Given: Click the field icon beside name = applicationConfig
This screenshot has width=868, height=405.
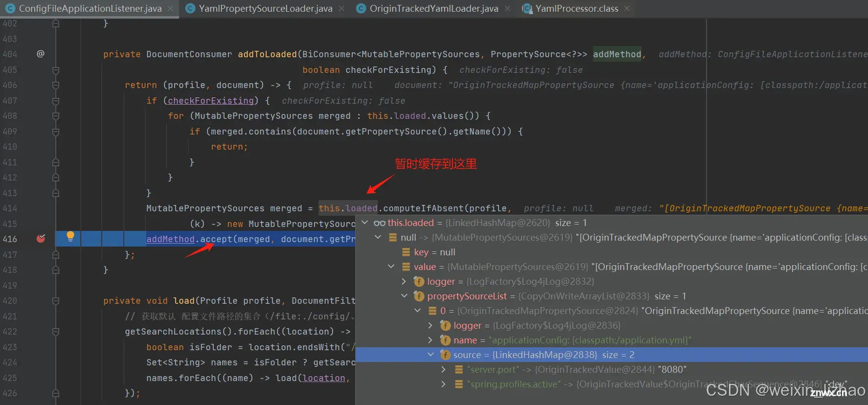Looking at the screenshot, I should click(445, 340).
